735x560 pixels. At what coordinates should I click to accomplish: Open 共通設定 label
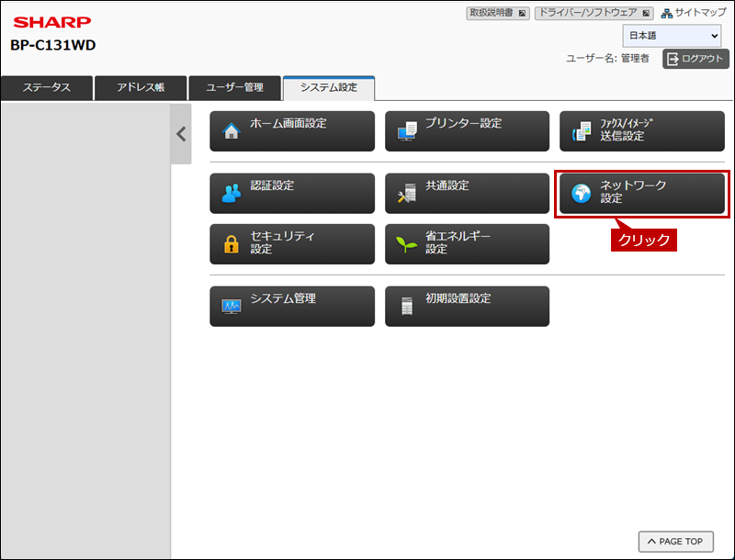(447, 185)
